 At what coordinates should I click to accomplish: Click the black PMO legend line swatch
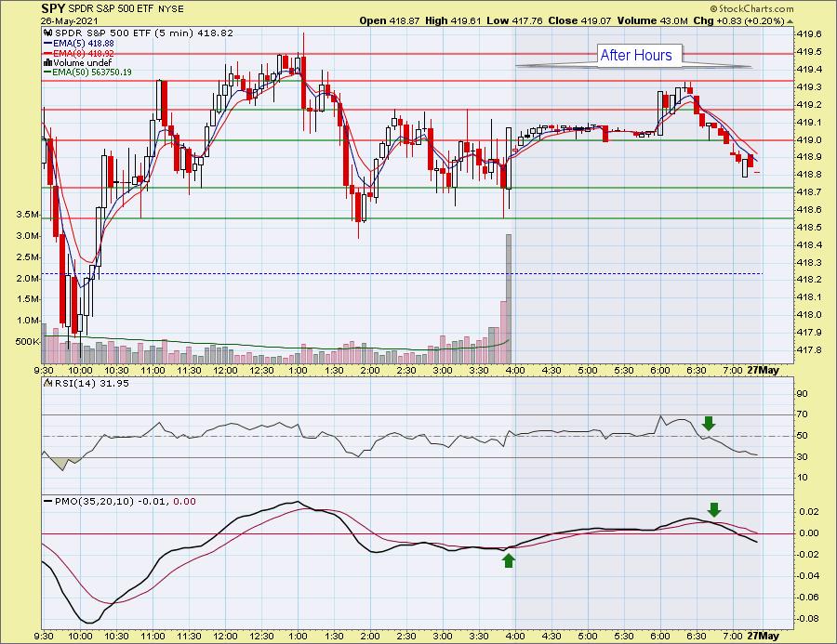tap(47, 502)
